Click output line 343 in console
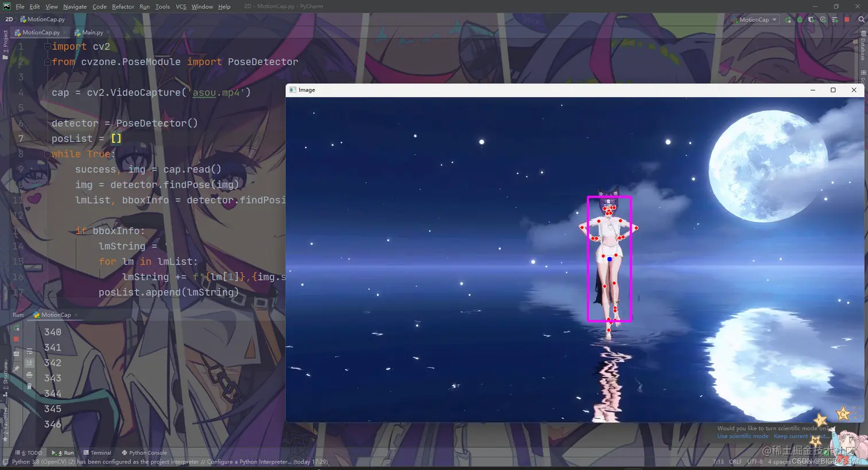The image size is (868, 470). click(53, 378)
